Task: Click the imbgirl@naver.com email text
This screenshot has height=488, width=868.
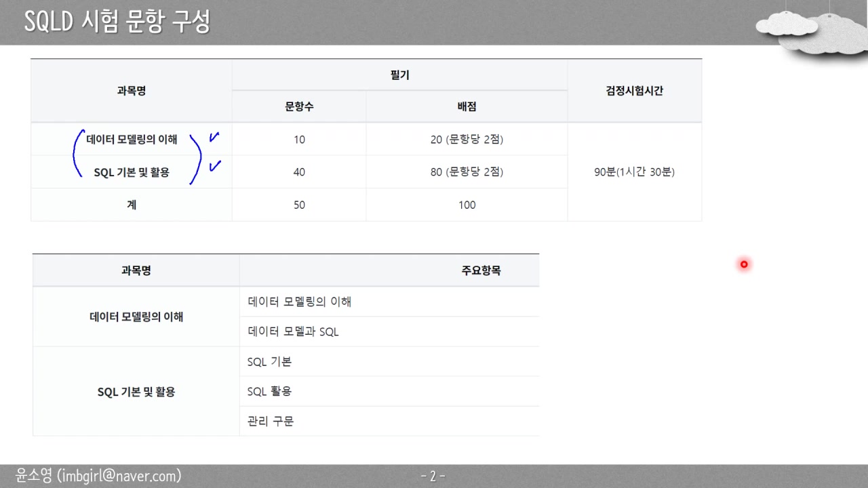Action: (119, 476)
